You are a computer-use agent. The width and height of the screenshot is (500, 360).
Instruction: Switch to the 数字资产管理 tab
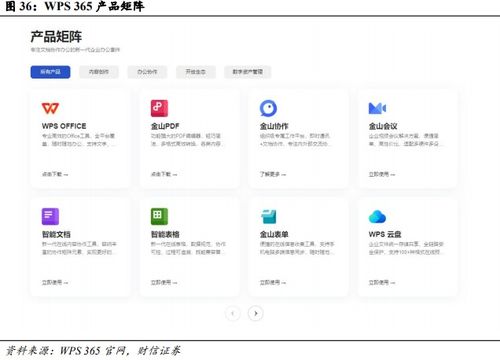[x=247, y=72]
